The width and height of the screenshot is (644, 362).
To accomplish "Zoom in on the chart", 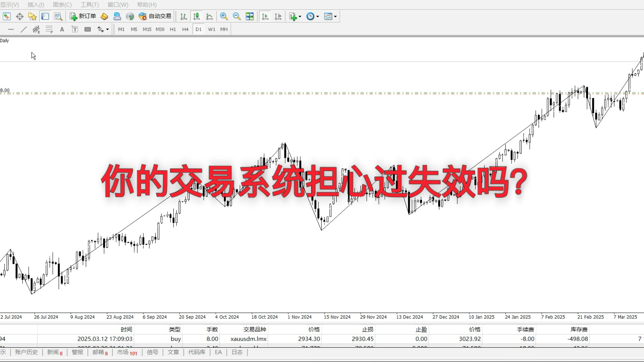I will 224,16.
